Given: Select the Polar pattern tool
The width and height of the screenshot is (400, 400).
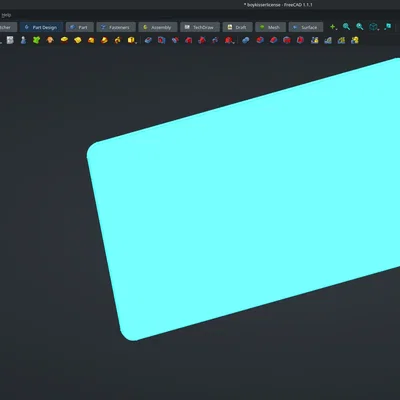Looking at the screenshot, I should (x=341, y=40).
